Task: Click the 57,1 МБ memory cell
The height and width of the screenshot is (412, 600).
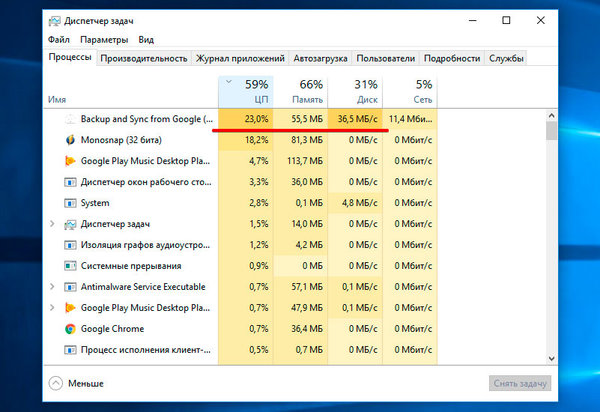Action: (x=300, y=287)
